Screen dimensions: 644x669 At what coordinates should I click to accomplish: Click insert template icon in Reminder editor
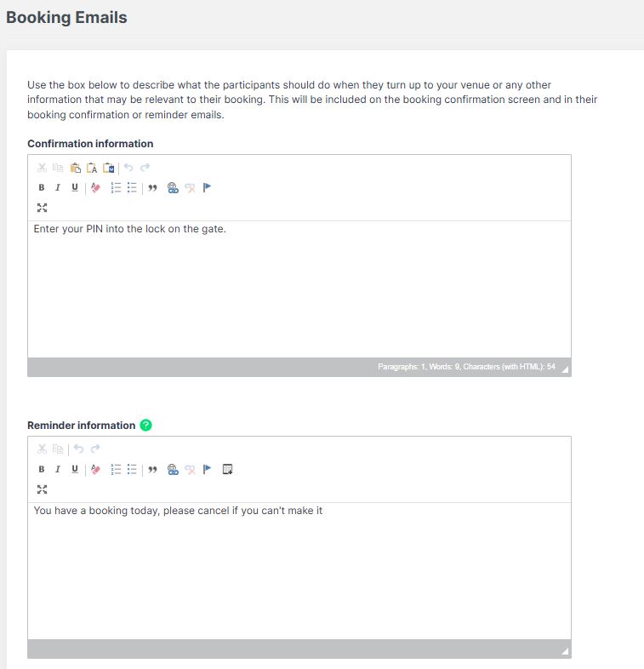click(x=227, y=469)
